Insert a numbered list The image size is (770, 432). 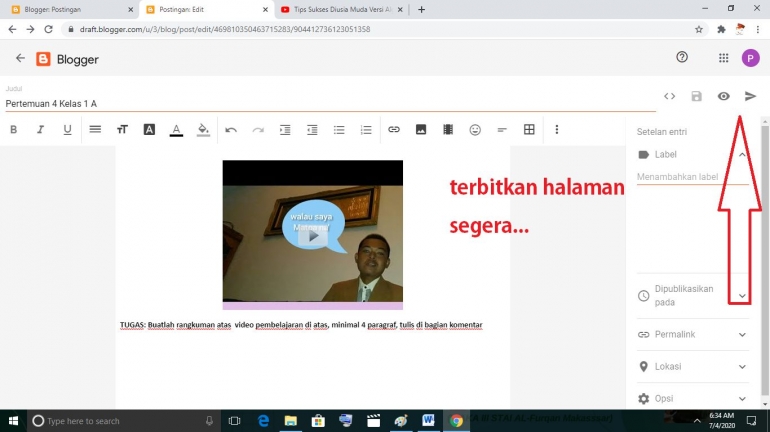(x=366, y=130)
